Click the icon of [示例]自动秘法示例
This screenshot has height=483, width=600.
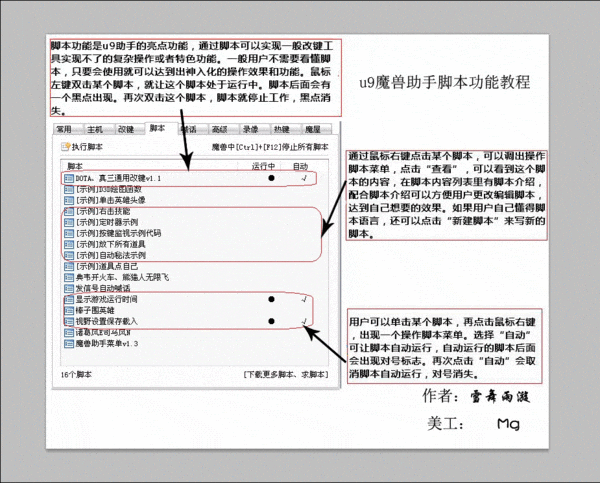pos(69,255)
